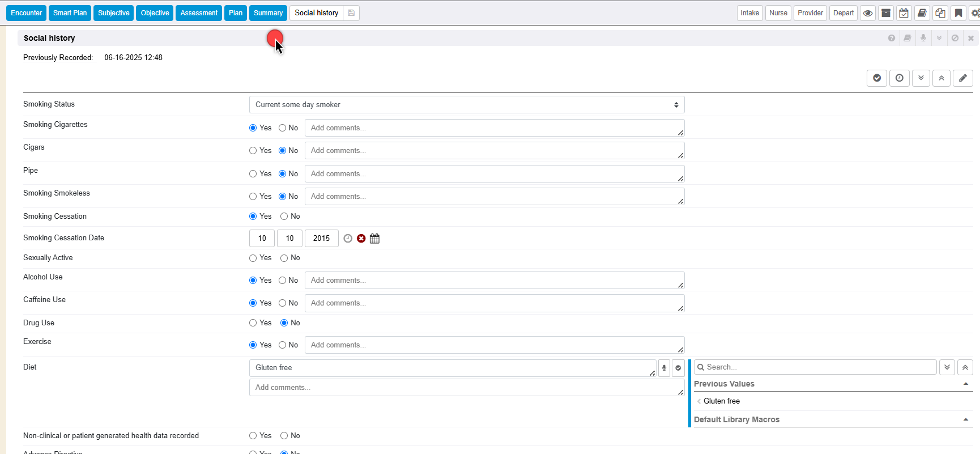Click the bookmark icon in top toolbar
Screen dimensions: 980x454
click(958, 13)
